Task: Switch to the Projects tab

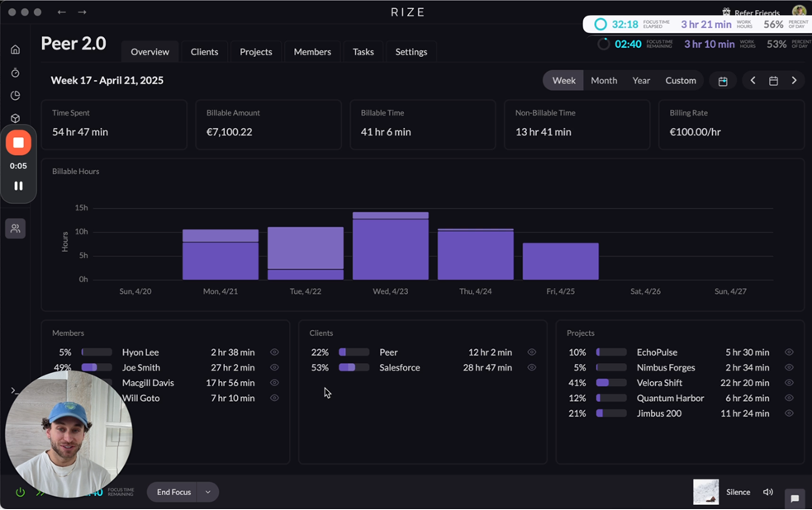Action: tap(256, 52)
